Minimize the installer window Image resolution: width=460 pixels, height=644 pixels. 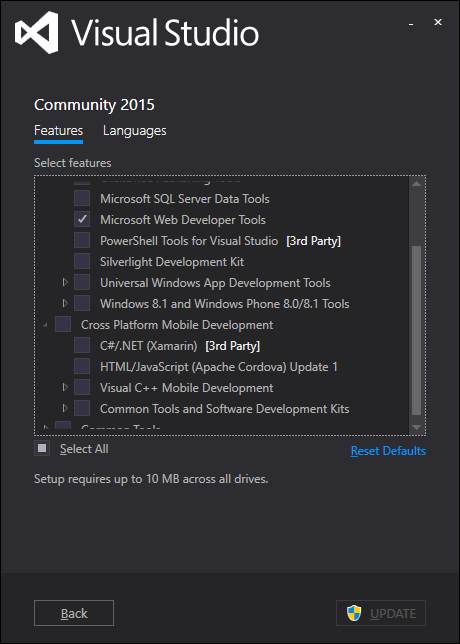pos(411,25)
